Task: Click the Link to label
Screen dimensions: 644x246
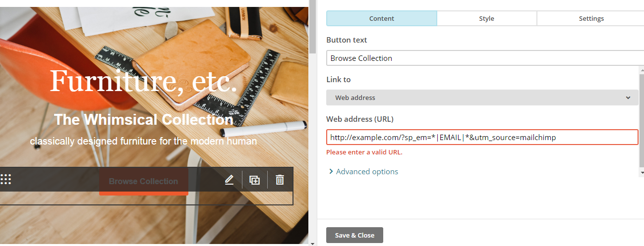Action: point(339,79)
